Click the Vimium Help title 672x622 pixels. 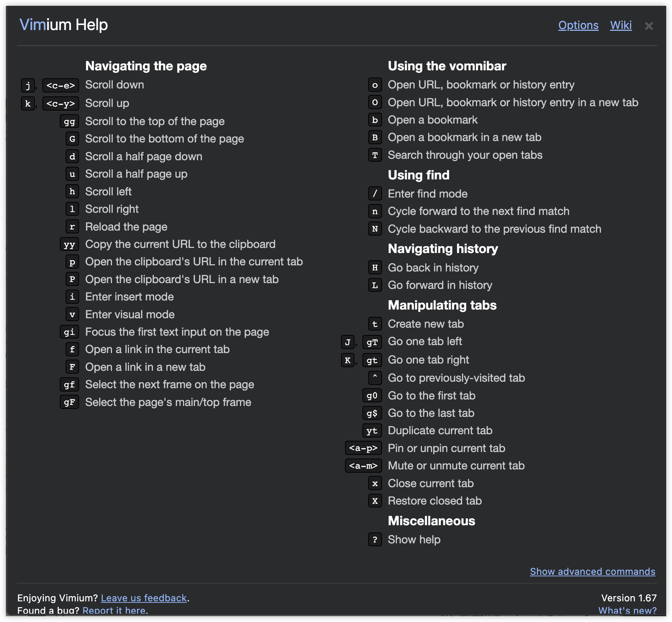click(x=64, y=25)
